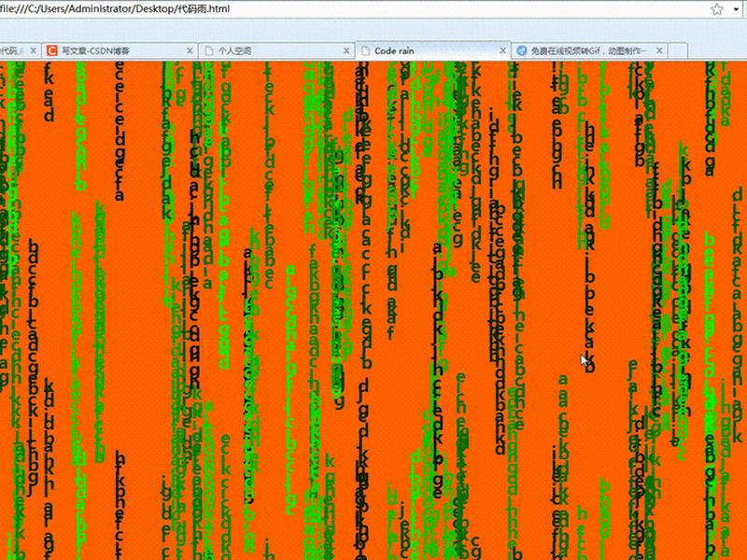Screen dimensions: 747x560
Task: Close the Code rain tab
Action: 502,50
